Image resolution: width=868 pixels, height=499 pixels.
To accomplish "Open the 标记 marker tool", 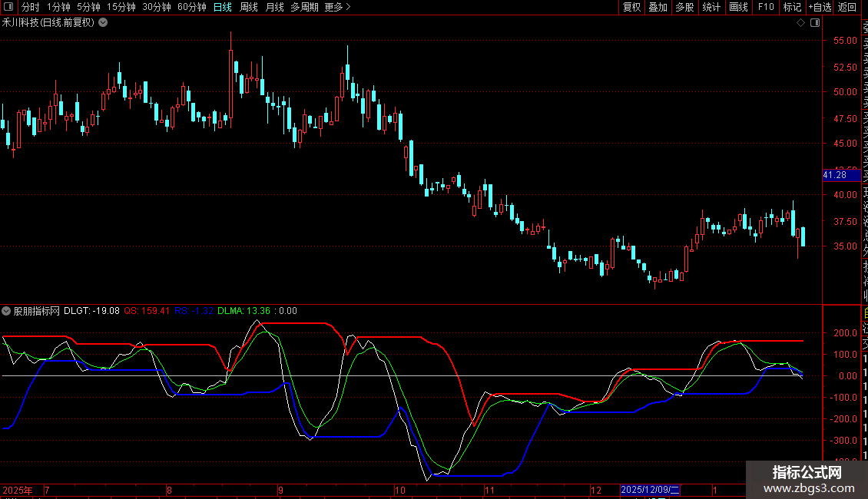I will pos(792,7).
